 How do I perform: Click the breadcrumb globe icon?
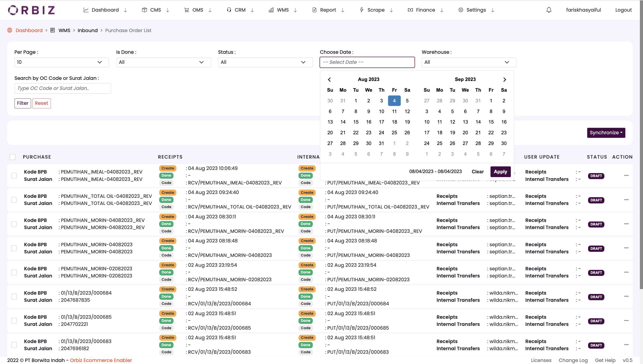(x=10, y=30)
